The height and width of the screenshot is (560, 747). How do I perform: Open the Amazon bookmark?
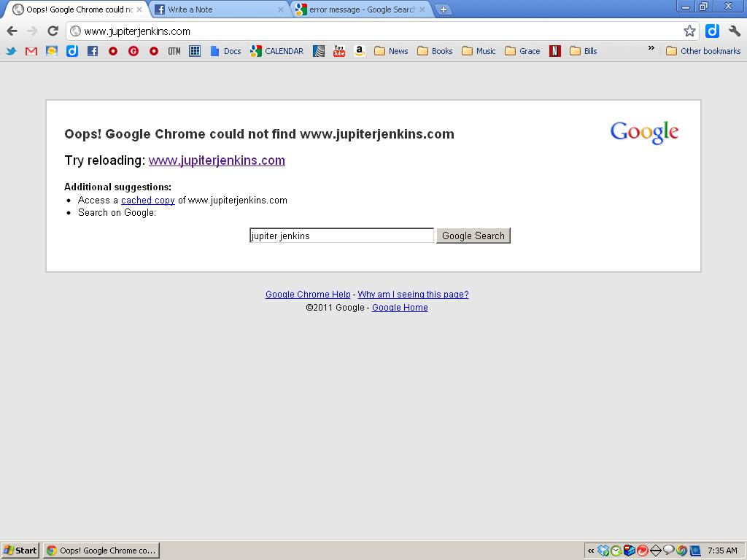pyautogui.click(x=360, y=51)
